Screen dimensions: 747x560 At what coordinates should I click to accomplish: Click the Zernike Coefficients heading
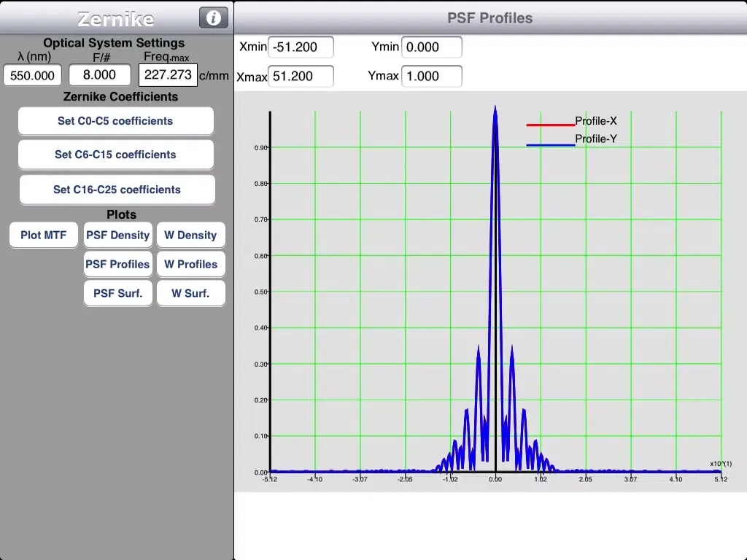[x=120, y=97]
